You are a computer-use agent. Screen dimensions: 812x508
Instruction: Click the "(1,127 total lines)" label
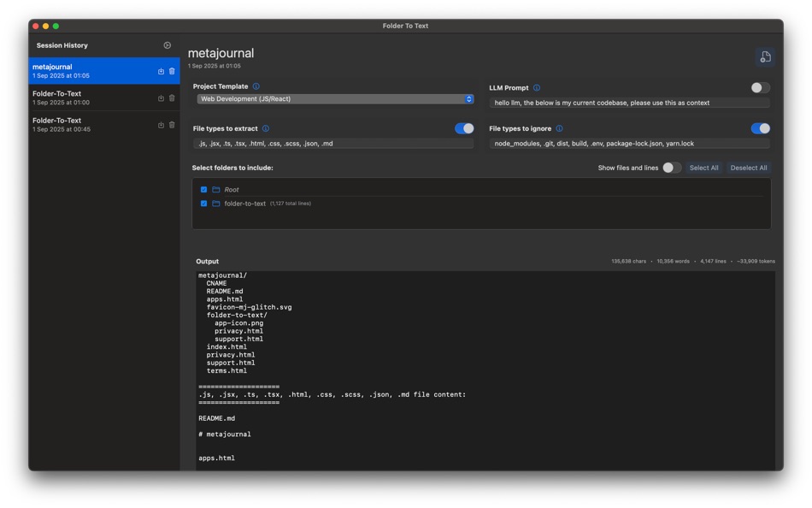[291, 204]
